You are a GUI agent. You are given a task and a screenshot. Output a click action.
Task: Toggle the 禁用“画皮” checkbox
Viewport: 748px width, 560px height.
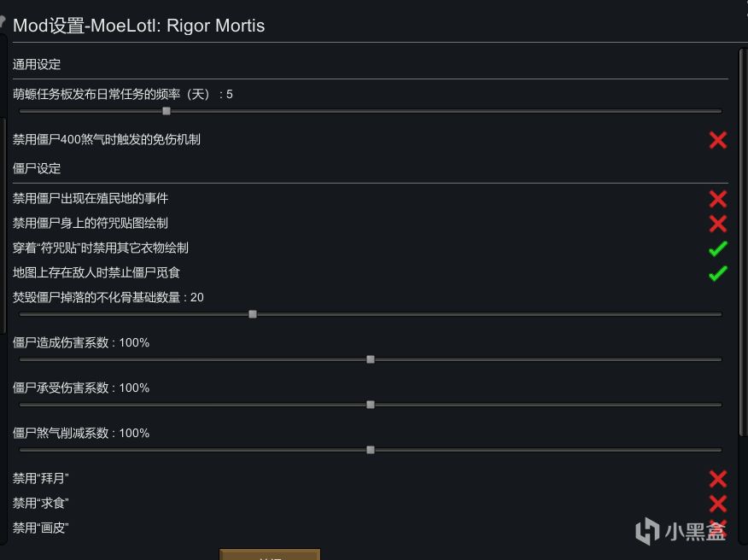[x=717, y=527]
